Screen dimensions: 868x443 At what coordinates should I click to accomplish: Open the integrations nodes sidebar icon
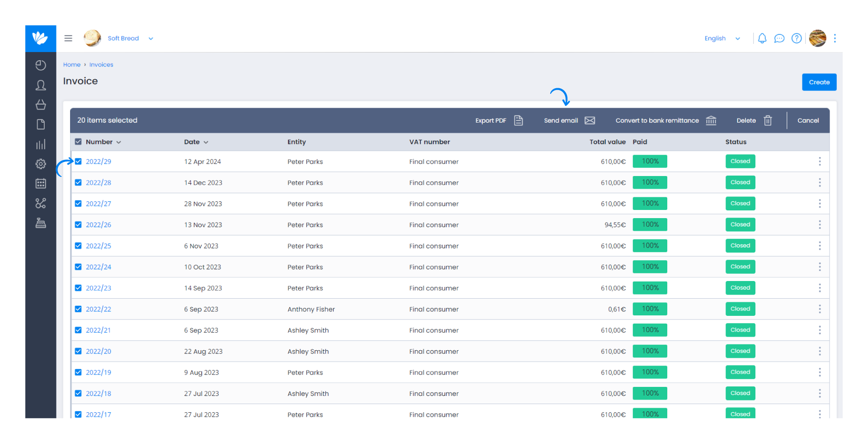pyautogui.click(x=41, y=203)
